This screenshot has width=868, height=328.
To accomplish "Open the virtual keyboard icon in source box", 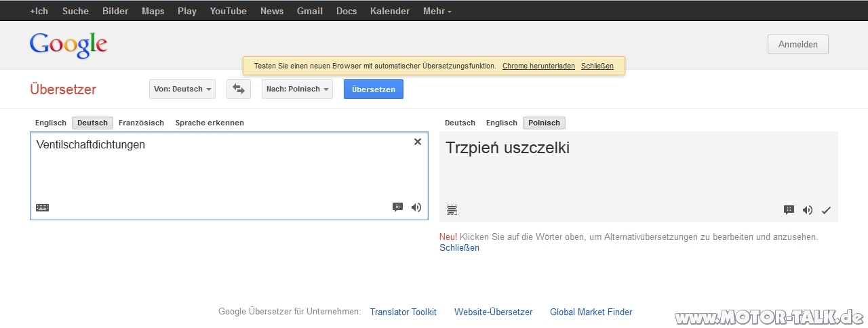I will click(42, 208).
